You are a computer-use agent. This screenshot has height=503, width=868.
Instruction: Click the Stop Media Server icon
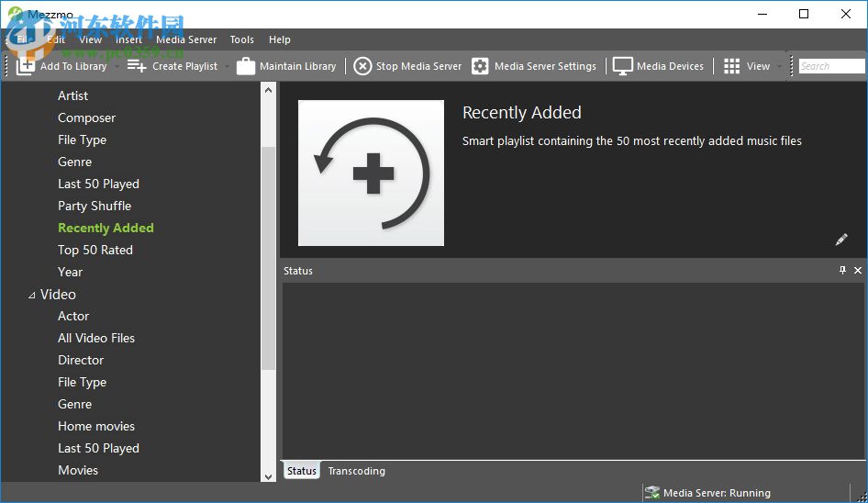[362, 66]
